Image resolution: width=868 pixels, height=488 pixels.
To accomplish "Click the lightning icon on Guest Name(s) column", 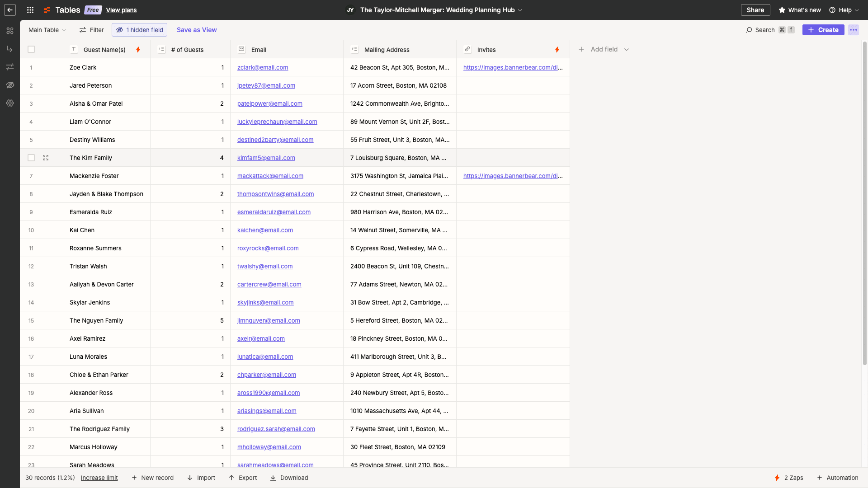I will coord(138,50).
